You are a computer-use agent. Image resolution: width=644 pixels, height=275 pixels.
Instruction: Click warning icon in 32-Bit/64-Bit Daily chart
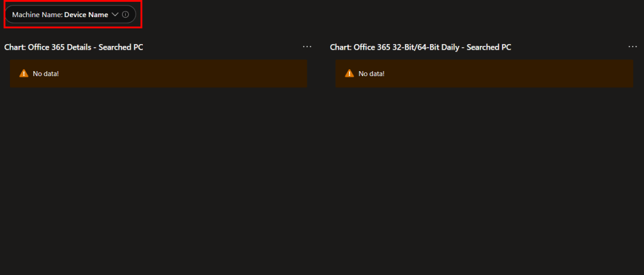pyautogui.click(x=350, y=74)
